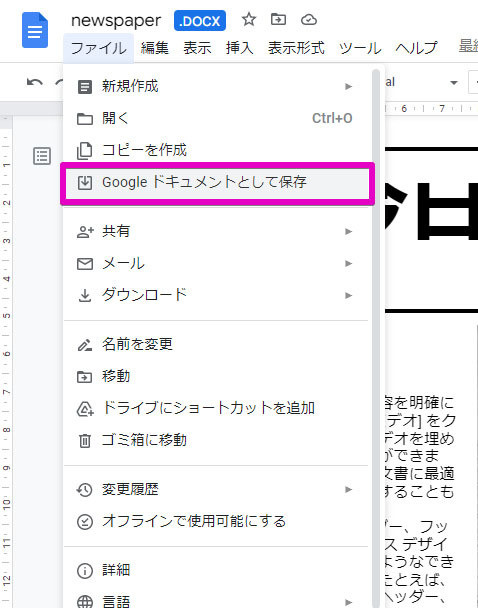
Task: Choose Google ドキュメントとして保存
Action: coord(217,182)
